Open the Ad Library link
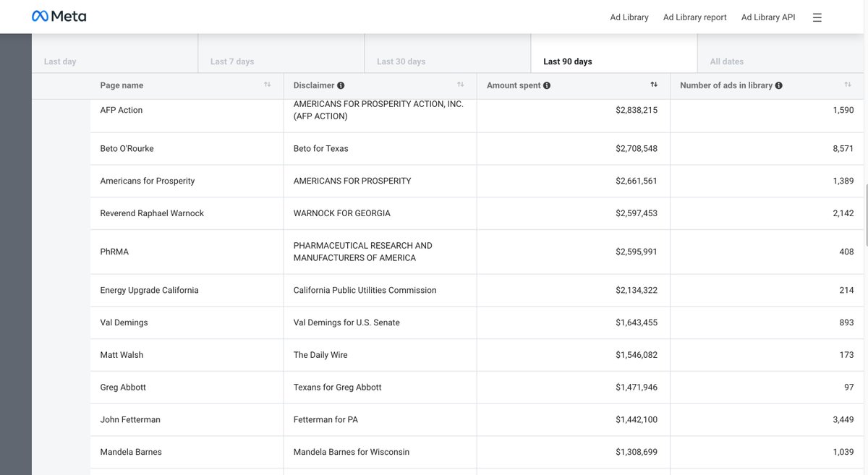 629,17
